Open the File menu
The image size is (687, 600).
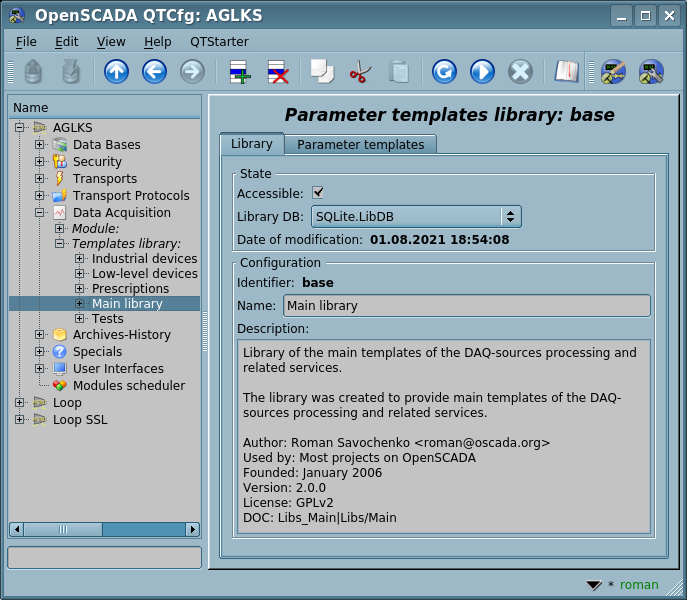click(26, 42)
